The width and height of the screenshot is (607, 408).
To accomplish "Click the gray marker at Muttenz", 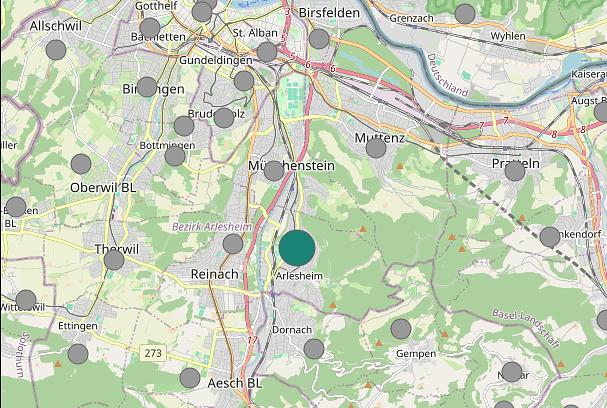I will pyautogui.click(x=376, y=148).
